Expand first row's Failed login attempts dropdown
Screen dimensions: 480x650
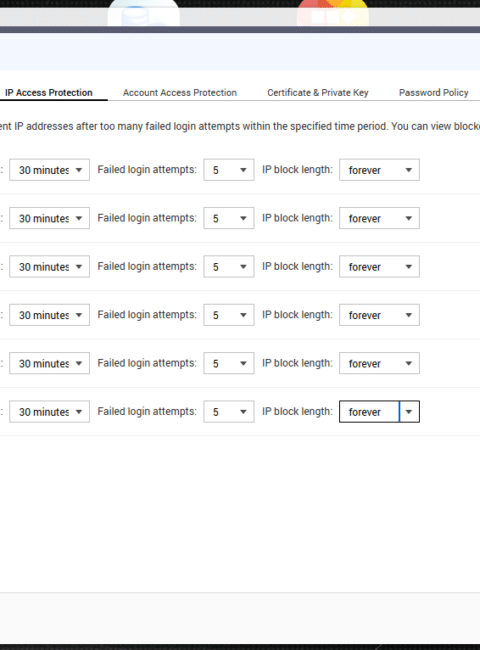point(229,170)
